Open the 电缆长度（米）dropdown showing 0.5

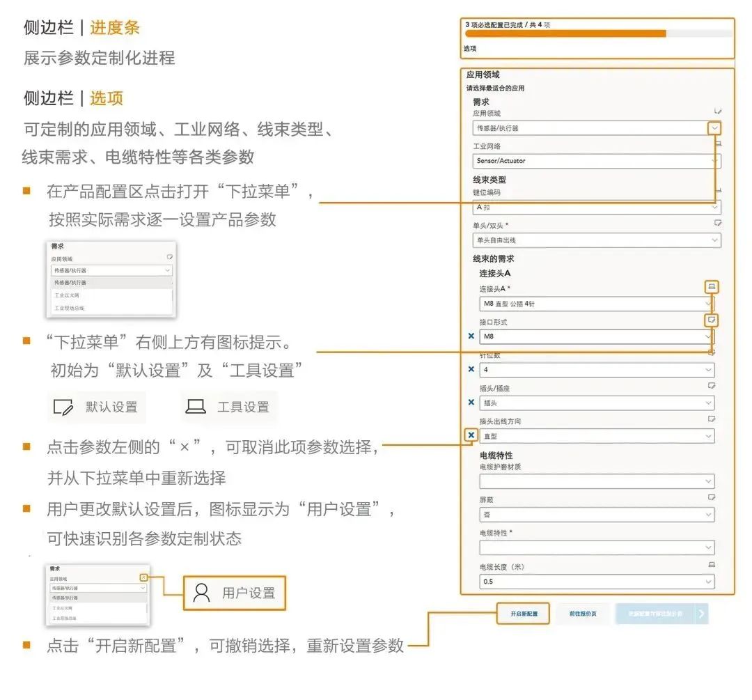(x=596, y=581)
